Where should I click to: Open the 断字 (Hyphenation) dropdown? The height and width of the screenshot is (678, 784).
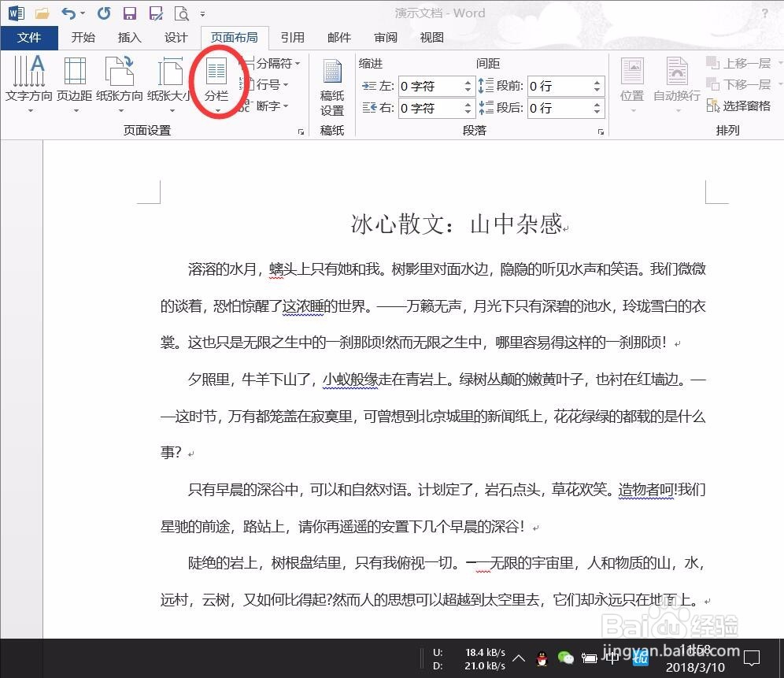pos(272,106)
